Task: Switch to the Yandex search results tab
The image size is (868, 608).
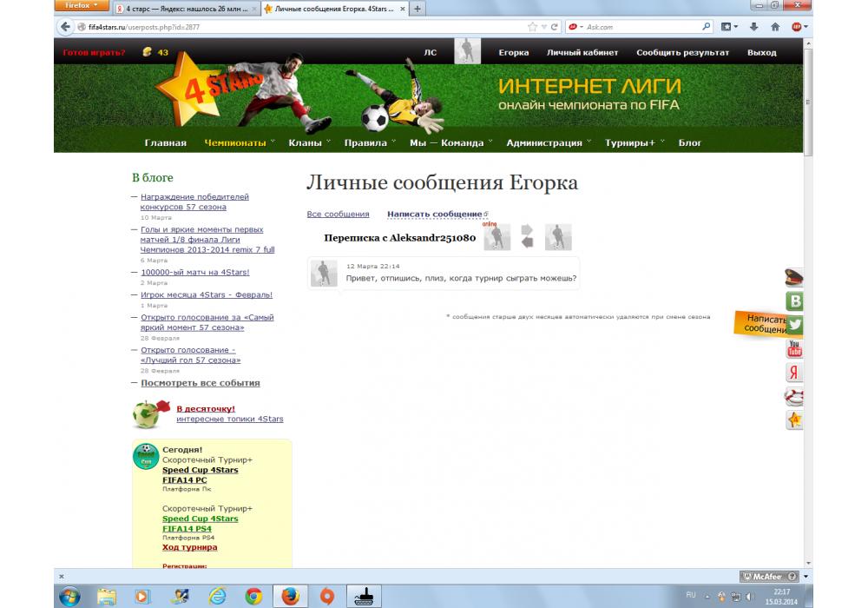Action: [186, 9]
